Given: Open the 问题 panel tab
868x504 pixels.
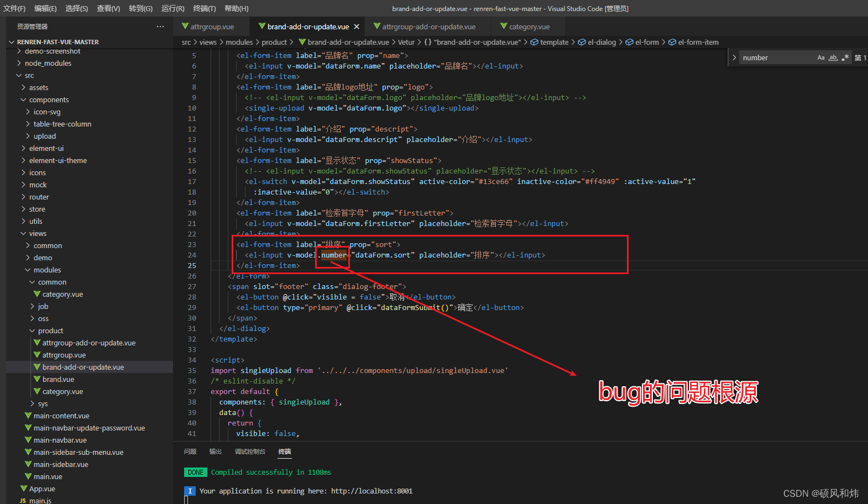Looking at the screenshot, I should pos(190,452).
